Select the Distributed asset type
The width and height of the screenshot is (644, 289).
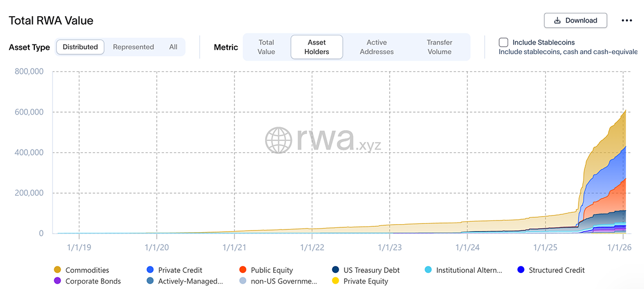tap(80, 47)
